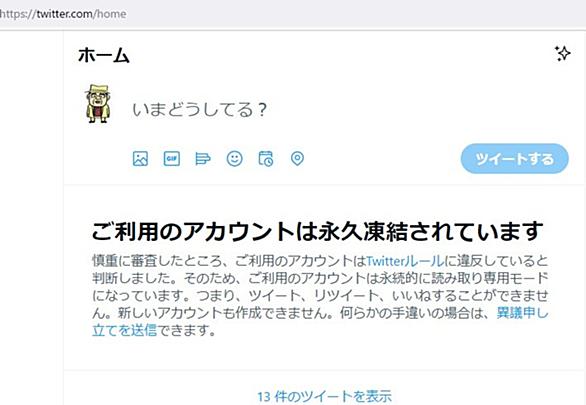Follow the 異議申し立てを送信 appeal link
Screen dimensions: 586x405
(x=320, y=321)
